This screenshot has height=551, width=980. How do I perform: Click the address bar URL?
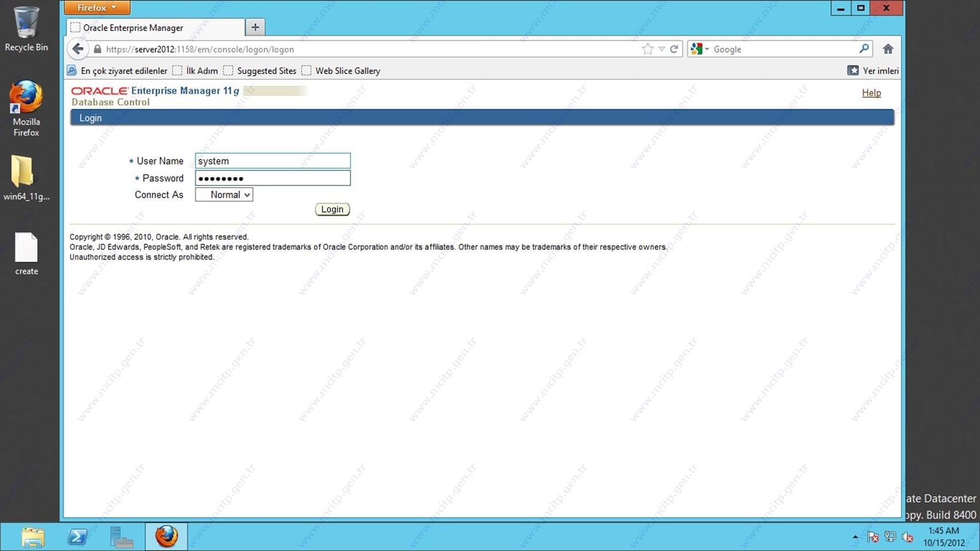tap(200, 49)
